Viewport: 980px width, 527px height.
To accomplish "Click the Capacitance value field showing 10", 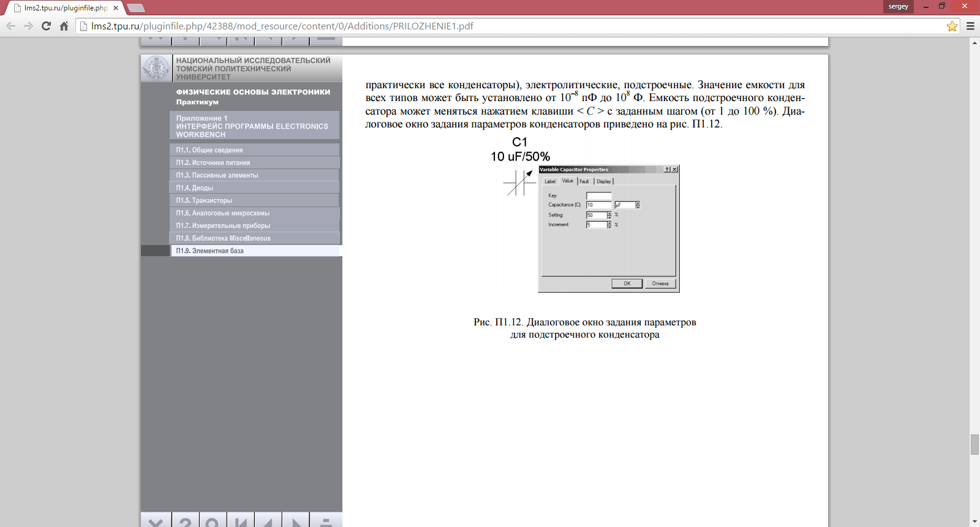I will tap(598, 205).
